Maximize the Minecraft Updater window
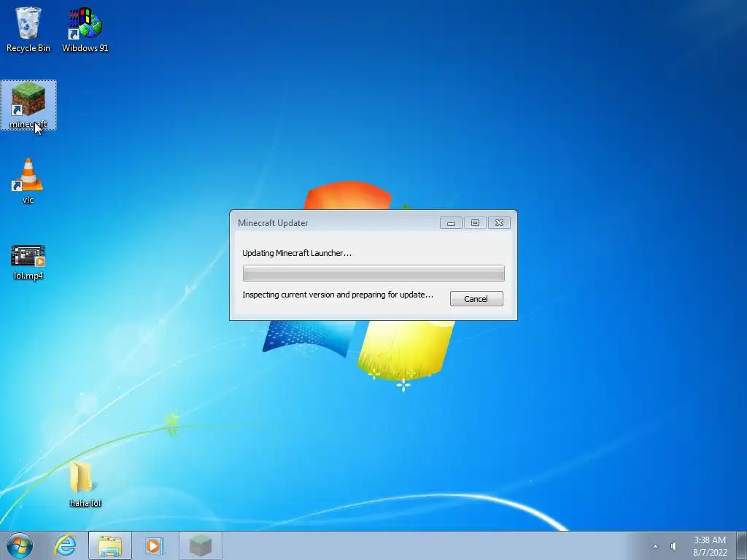This screenshot has height=560, width=747. tap(475, 223)
